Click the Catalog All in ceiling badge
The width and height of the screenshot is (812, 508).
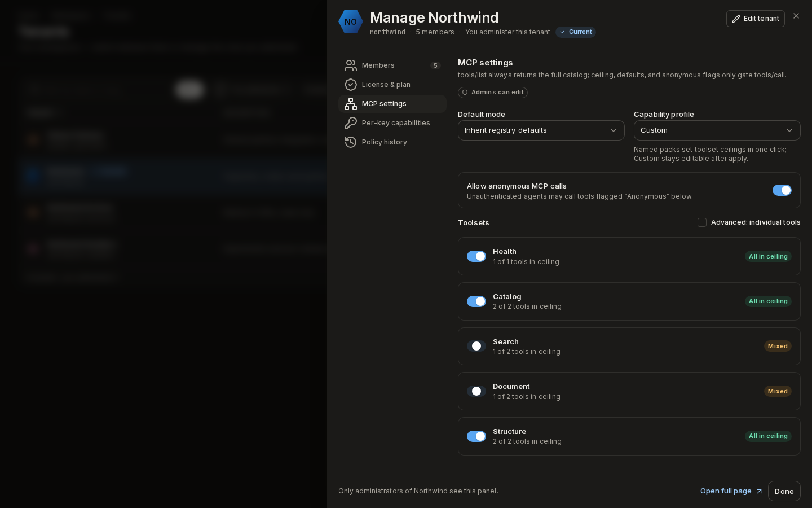point(768,301)
